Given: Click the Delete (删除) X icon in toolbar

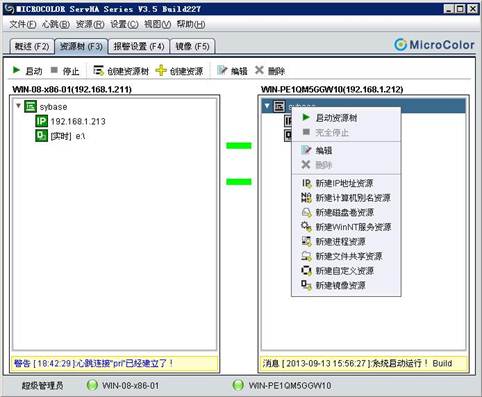Looking at the screenshot, I should 259,70.
